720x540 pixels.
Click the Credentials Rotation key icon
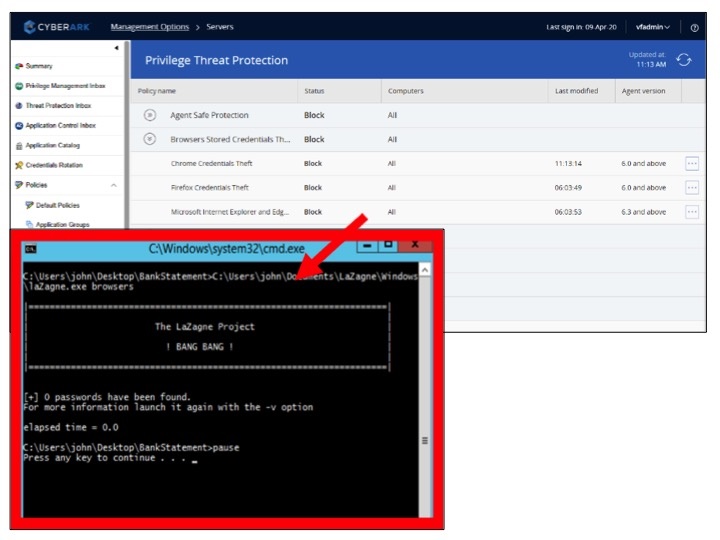pos(19,165)
